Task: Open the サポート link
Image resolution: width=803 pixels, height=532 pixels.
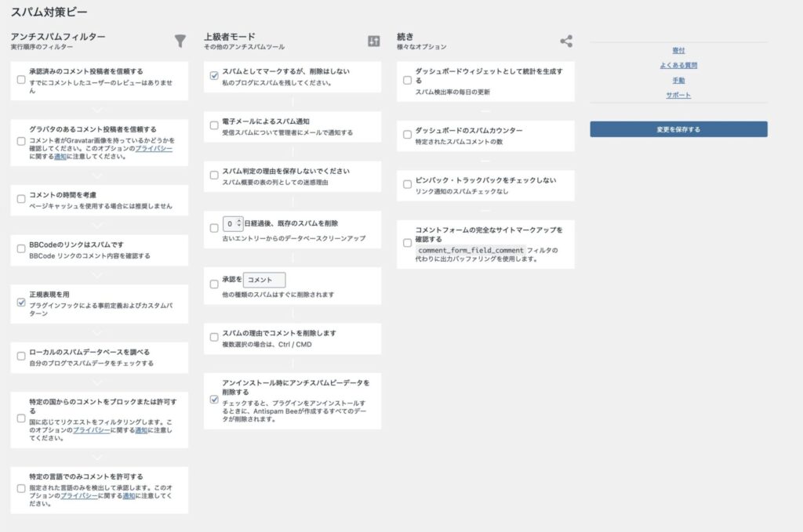Action: (x=678, y=95)
